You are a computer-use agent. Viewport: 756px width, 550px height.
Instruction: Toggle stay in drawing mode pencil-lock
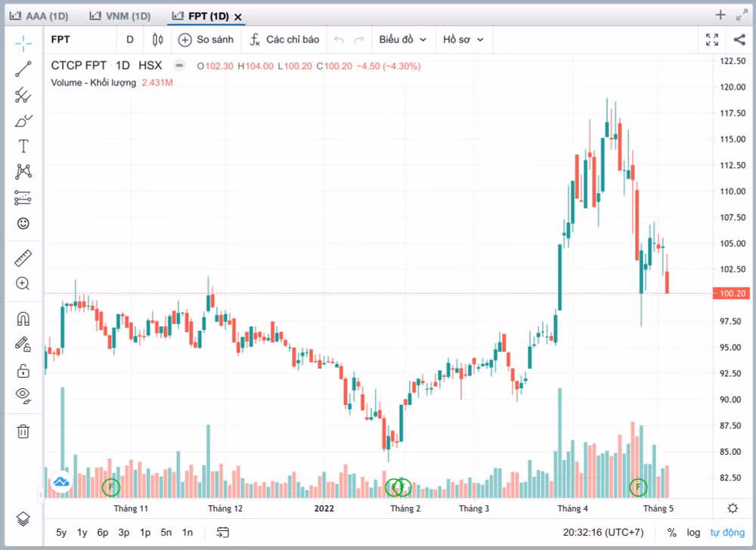click(x=23, y=345)
